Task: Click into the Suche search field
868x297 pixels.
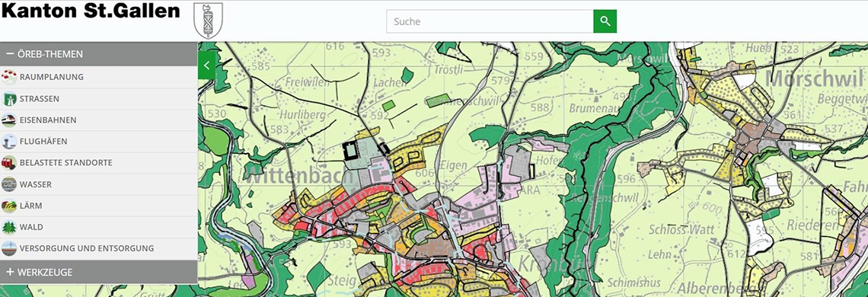Action: pos(490,21)
